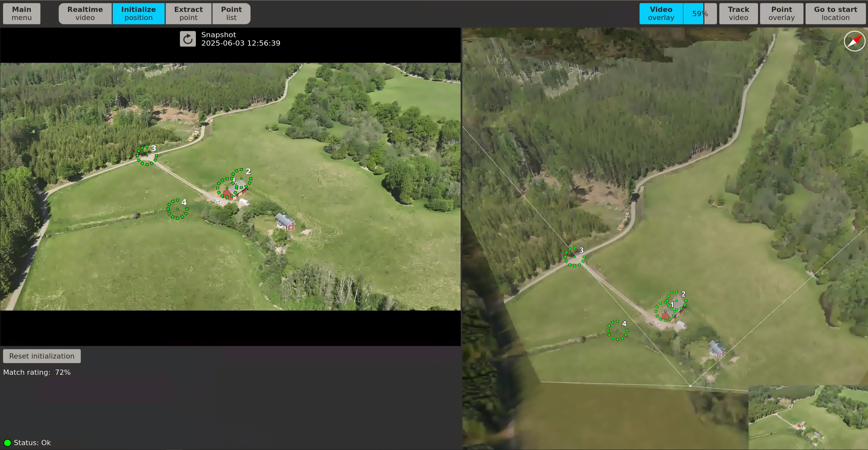Viewport: 868px width, 450px height.
Task: Click the snapshot refresh icon
Action: tap(187, 38)
